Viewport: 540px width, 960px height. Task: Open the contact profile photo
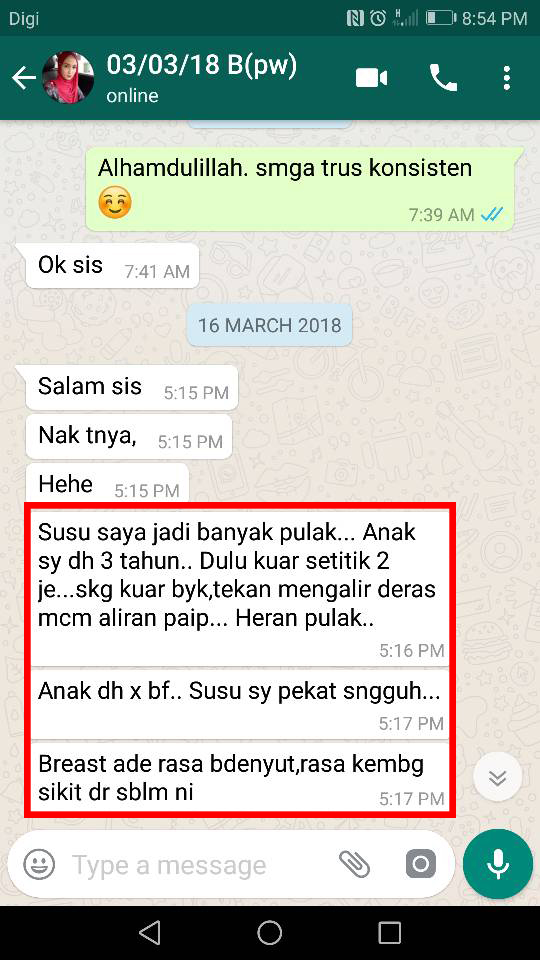tap(68, 78)
